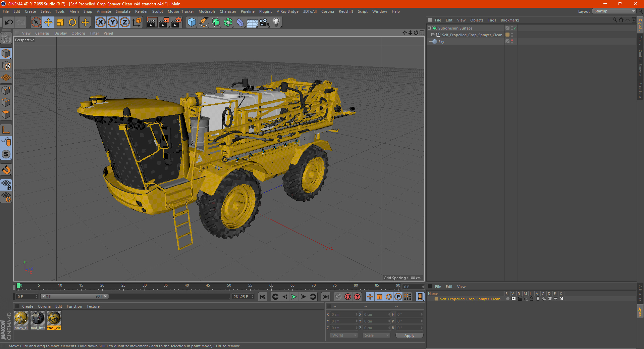Screen dimensions: 644x349
Task: Render to Picture Viewer
Action: [164, 22]
